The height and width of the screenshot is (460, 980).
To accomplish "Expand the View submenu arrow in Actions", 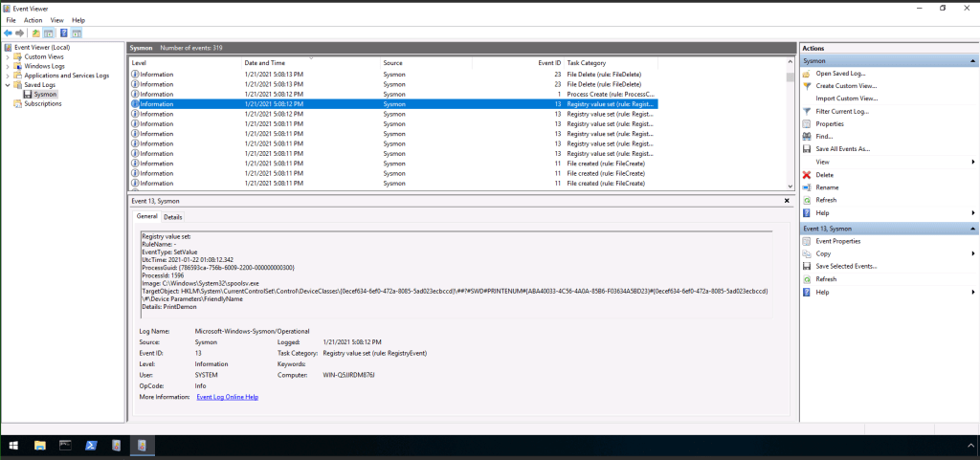I will 972,162.
